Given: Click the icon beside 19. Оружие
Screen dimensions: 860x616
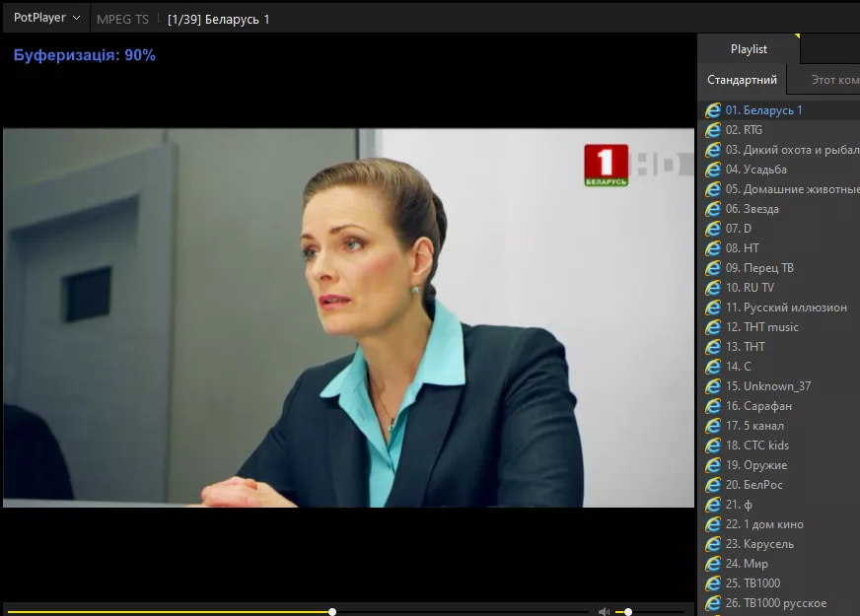Looking at the screenshot, I should pyautogui.click(x=712, y=466).
